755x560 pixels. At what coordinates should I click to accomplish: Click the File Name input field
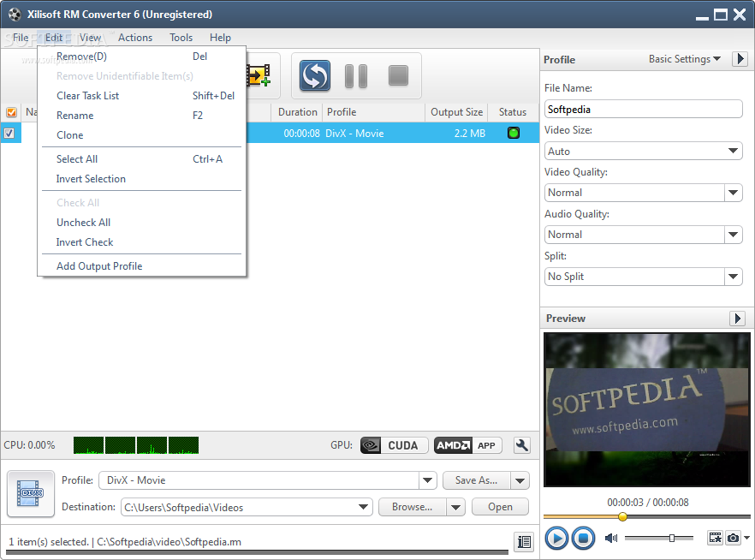pos(644,110)
